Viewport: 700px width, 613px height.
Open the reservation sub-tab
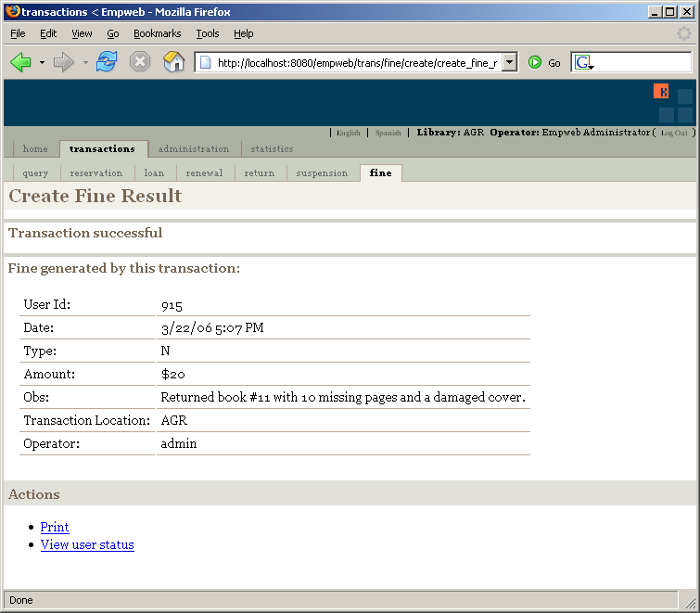coord(96,172)
